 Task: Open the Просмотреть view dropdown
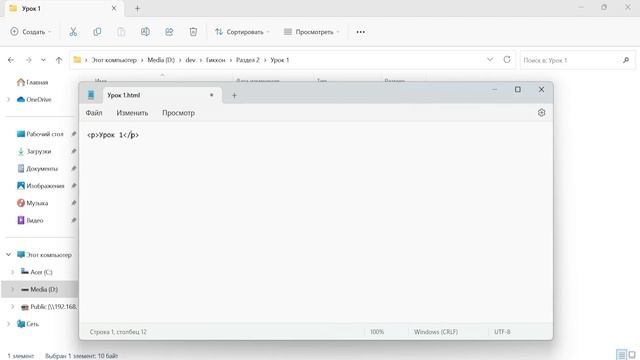(312, 32)
